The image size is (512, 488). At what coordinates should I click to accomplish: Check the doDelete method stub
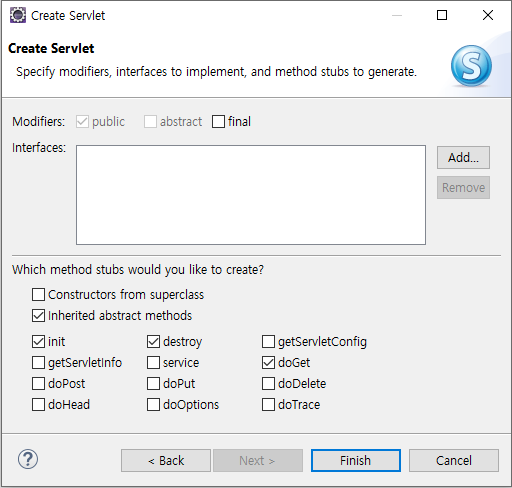coord(268,384)
